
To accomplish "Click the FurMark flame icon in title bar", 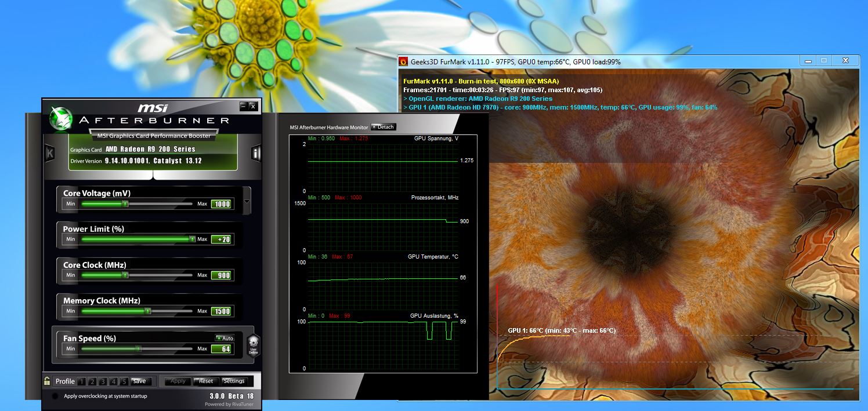I will pyautogui.click(x=403, y=61).
